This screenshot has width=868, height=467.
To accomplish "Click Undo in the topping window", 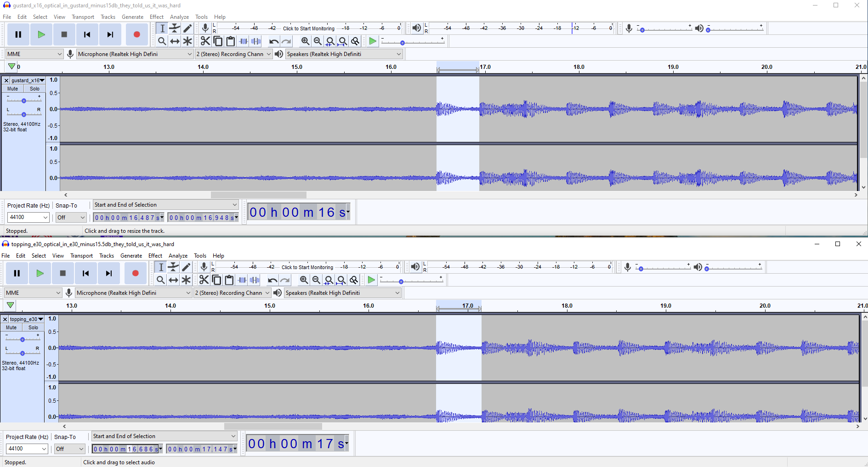I will point(272,280).
